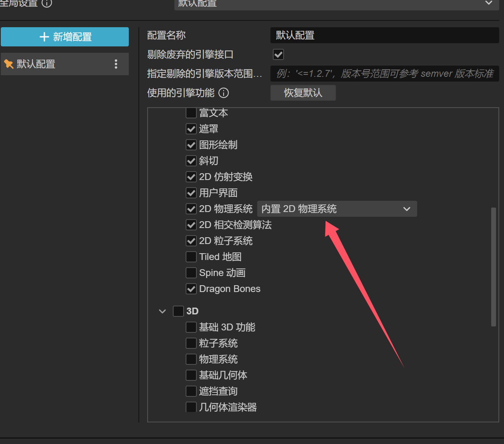Click the 恢复默认 button
The height and width of the screenshot is (444, 504).
point(303,93)
